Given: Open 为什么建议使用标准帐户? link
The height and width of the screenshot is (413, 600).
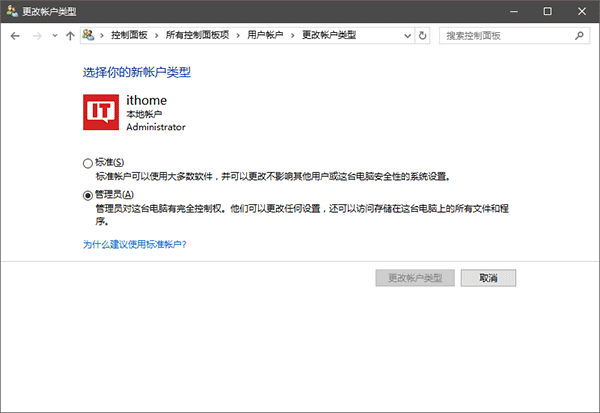Looking at the screenshot, I should [x=135, y=244].
